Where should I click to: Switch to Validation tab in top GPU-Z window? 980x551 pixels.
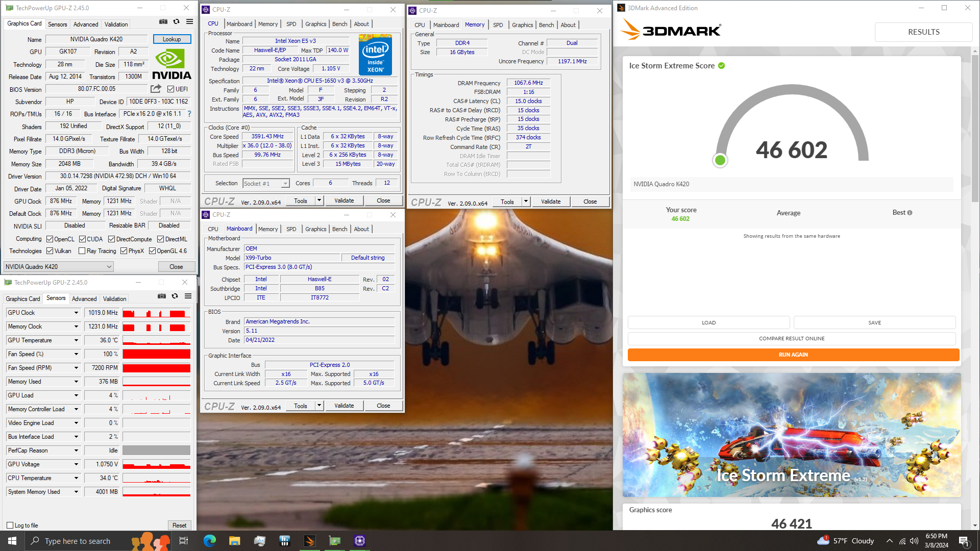tap(116, 24)
